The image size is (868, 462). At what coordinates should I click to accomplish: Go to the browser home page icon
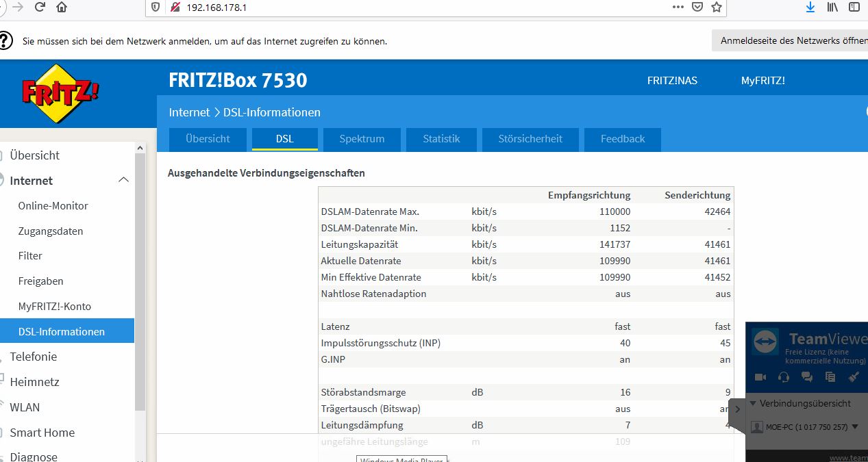coord(62,7)
